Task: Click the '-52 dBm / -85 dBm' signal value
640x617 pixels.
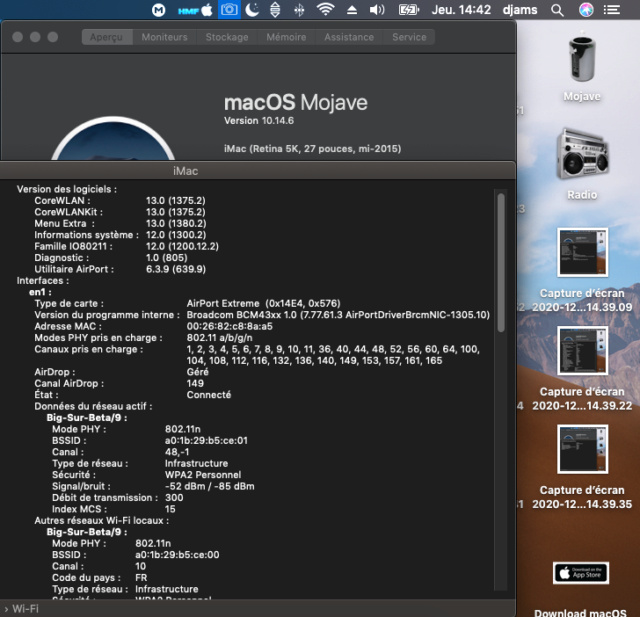Action: point(209,486)
